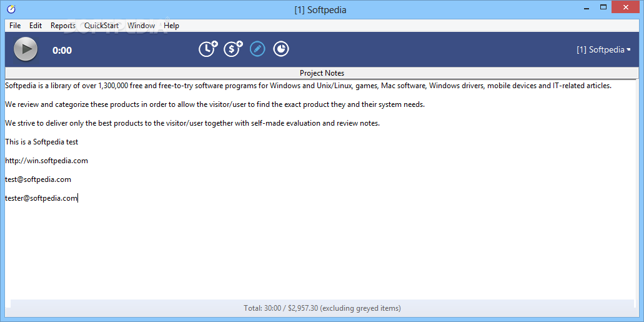Click the http://win.softpedia.com line
644x322 pixels.
click(x=46, y=161)
